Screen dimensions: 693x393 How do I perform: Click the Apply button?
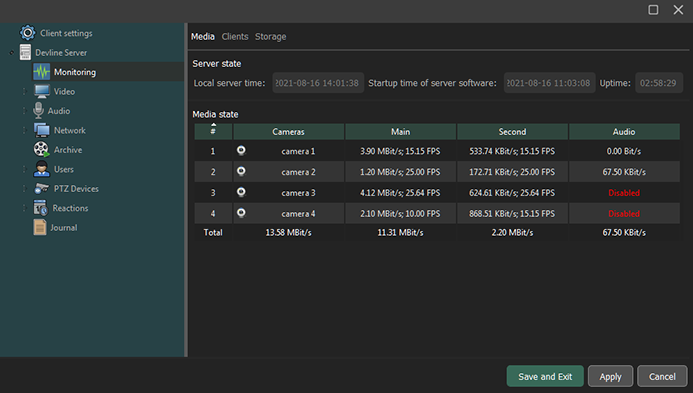(610, 376)
